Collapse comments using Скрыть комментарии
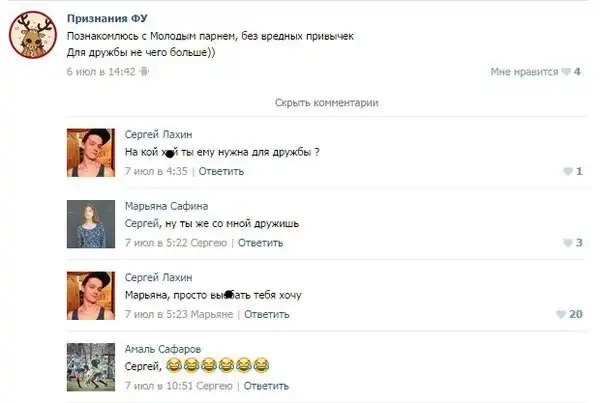 tap(326, 103)
